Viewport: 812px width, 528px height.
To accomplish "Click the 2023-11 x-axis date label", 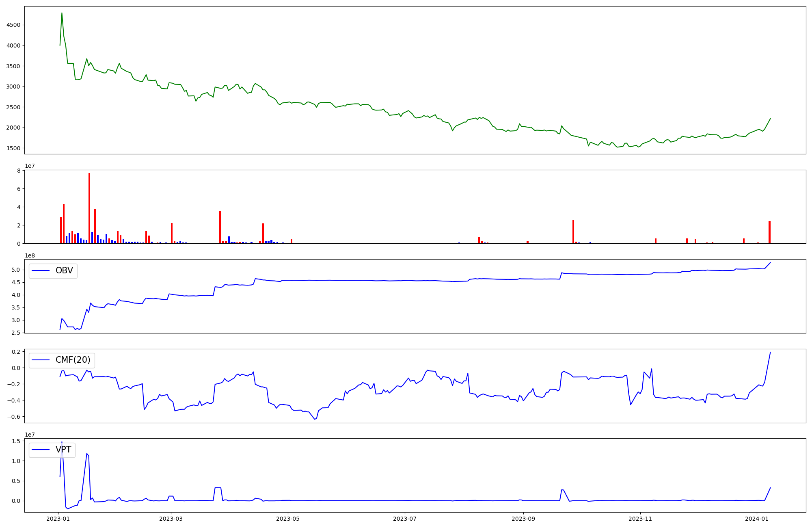I will [x=640, y=519].
